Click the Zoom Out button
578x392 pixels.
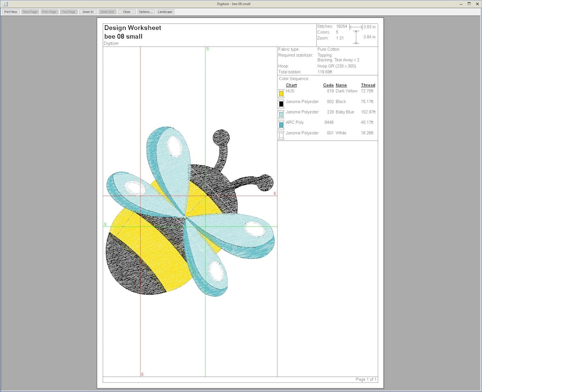click(107, 12)
